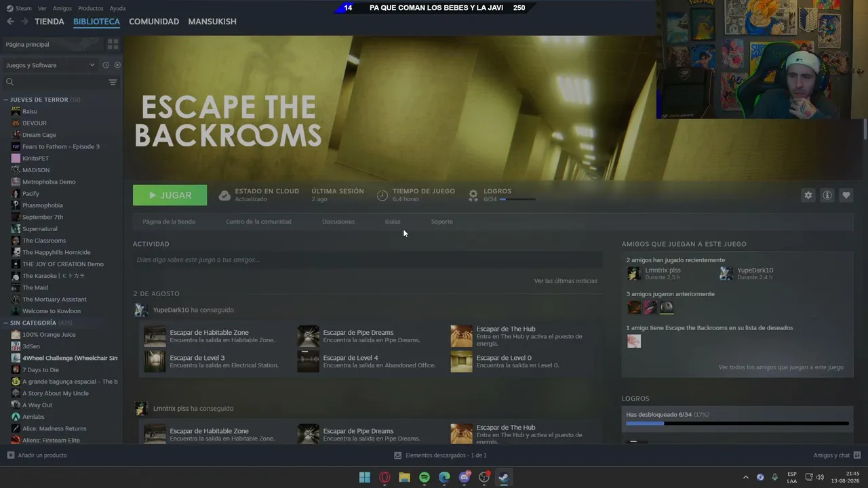Open the Guías link
Viewport: 868px width, 488px height.
point(393,222)
